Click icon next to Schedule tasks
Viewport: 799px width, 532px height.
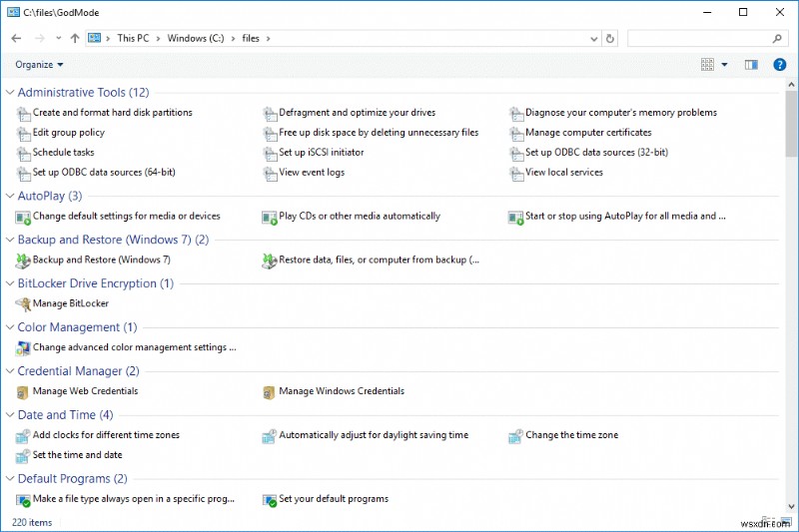(x=23, y=154)
